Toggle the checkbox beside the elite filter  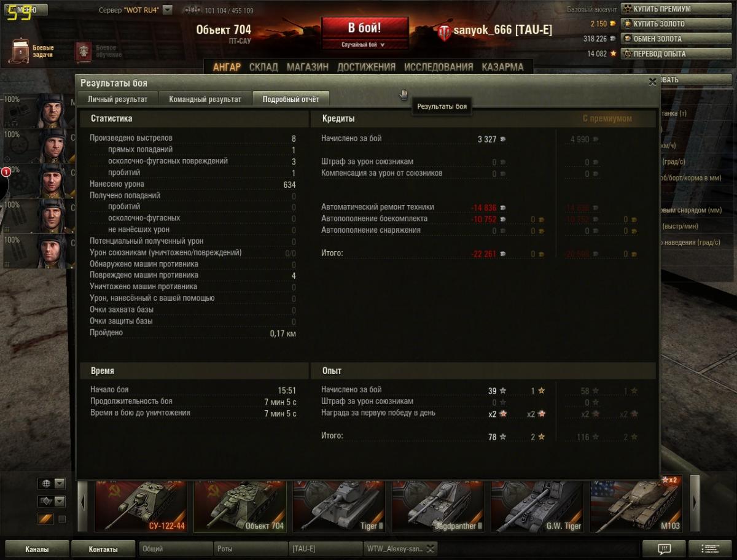pos(62,519)
